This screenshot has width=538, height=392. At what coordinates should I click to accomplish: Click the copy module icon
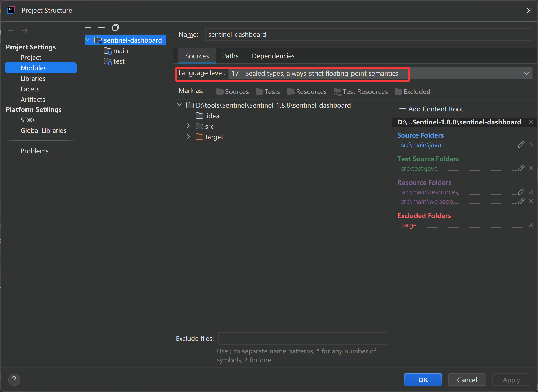click(x=115, y=28)
